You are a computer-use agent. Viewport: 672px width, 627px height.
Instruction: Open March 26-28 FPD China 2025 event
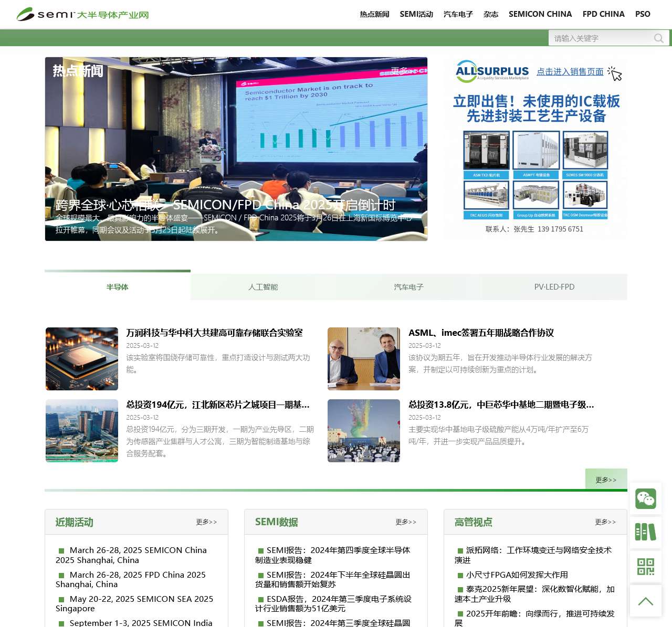131,580
